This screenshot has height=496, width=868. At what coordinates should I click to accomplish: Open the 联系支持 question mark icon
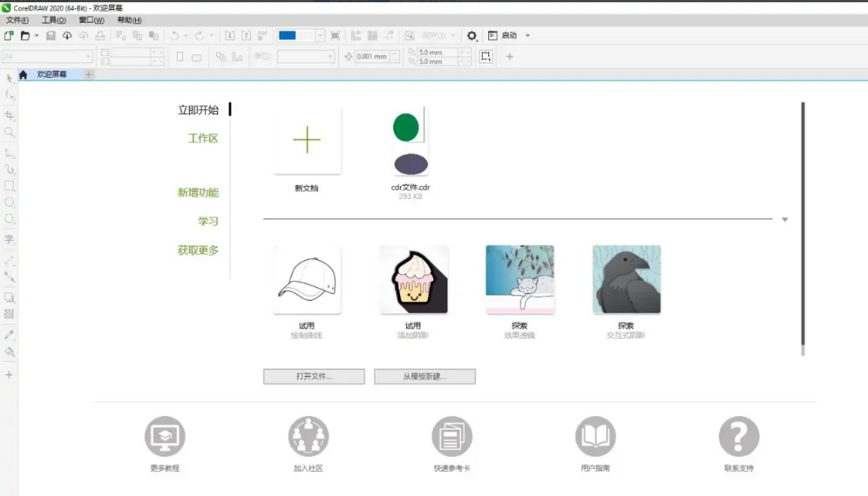[x=738, y=436]
